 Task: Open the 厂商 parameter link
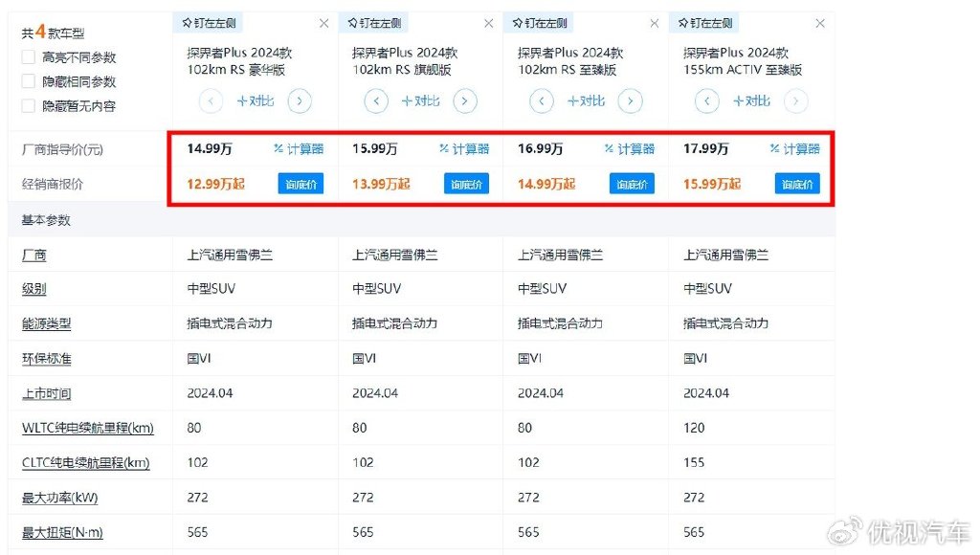tap(34, 255)
